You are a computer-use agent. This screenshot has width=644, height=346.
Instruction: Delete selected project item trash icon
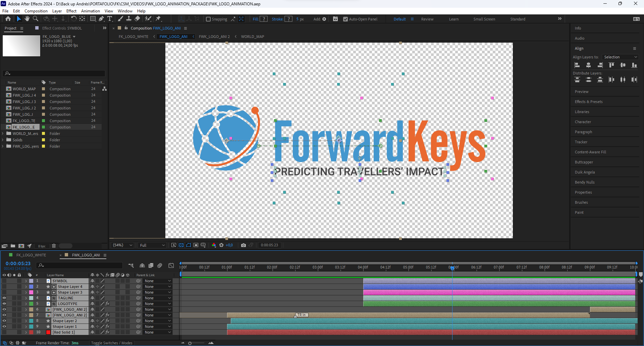(54, 246)
